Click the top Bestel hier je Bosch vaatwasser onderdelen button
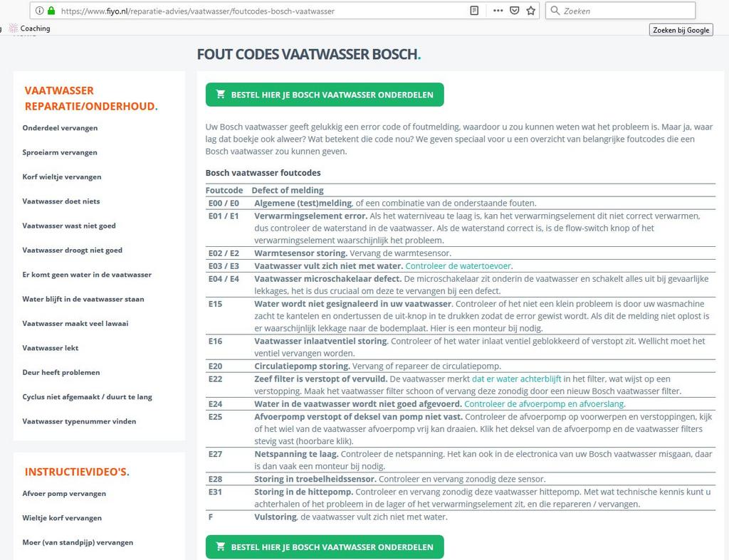The width and height of the screenshot is (729, 560). tap(325, 95)
